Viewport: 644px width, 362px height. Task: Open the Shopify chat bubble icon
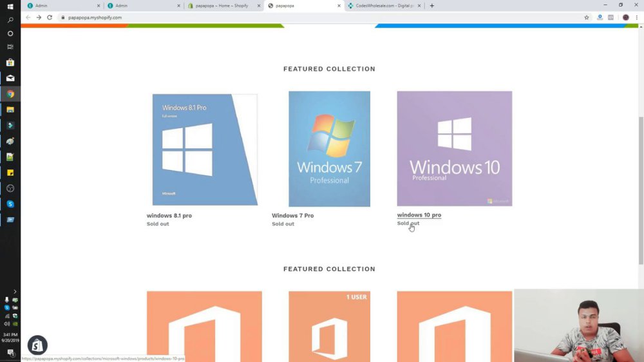tap(37, 345)
